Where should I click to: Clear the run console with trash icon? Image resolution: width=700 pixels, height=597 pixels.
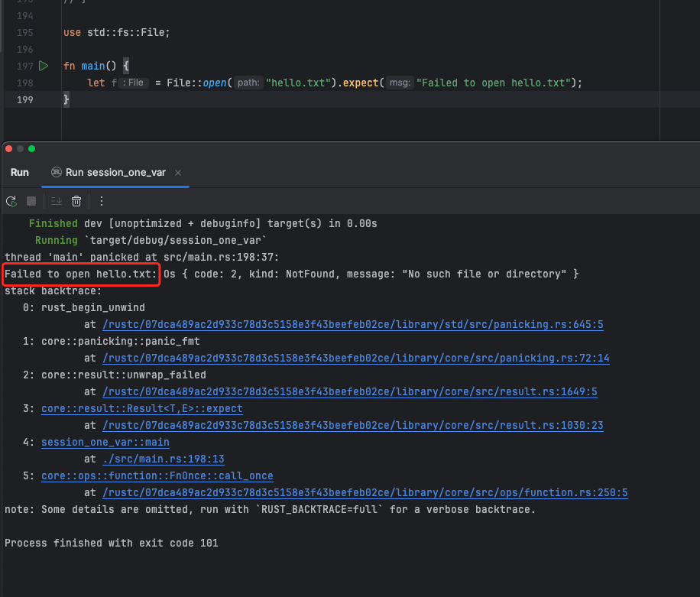pos(76,201)
